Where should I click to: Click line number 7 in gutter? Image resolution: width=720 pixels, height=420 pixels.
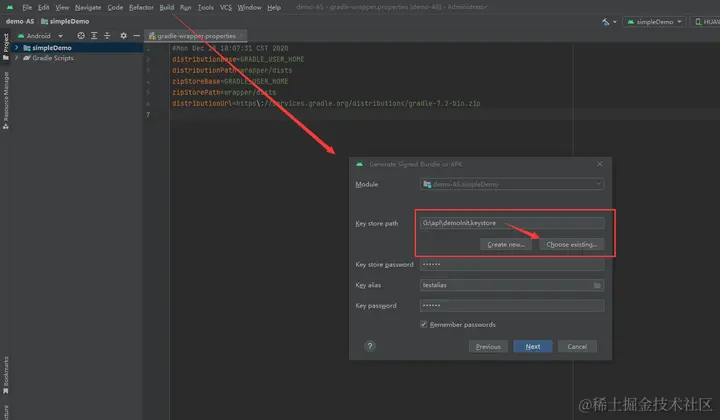(148, 115)
